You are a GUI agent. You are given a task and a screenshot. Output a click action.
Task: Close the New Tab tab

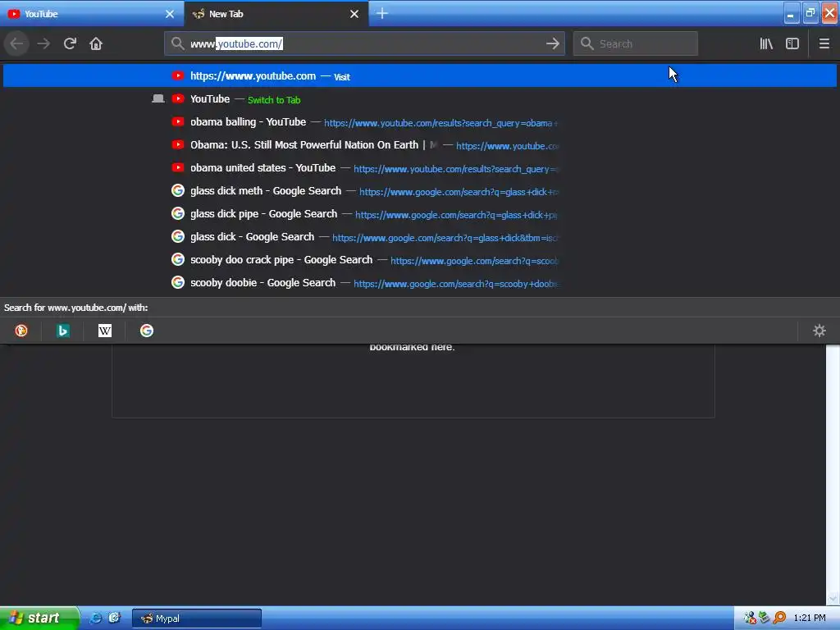click(x=354, y=14)
